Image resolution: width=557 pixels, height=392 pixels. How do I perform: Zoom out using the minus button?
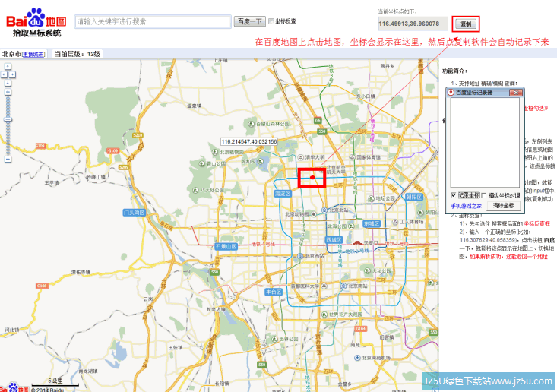pos(8,159)
